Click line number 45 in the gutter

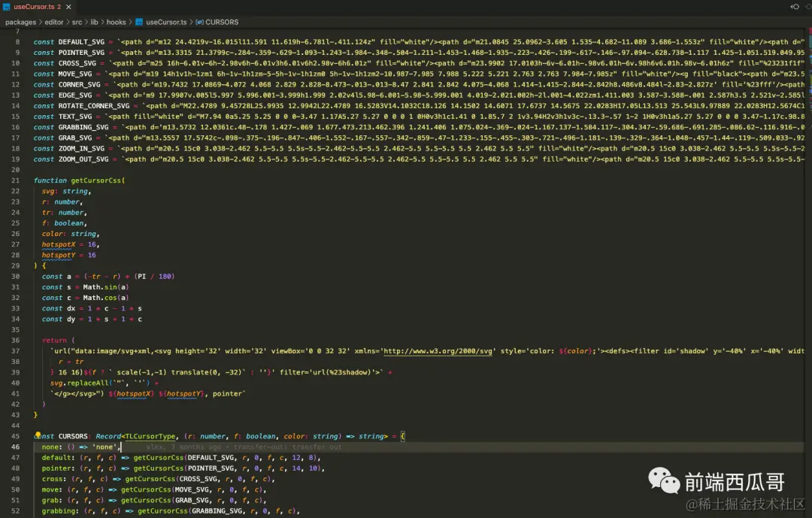point(16,436)
